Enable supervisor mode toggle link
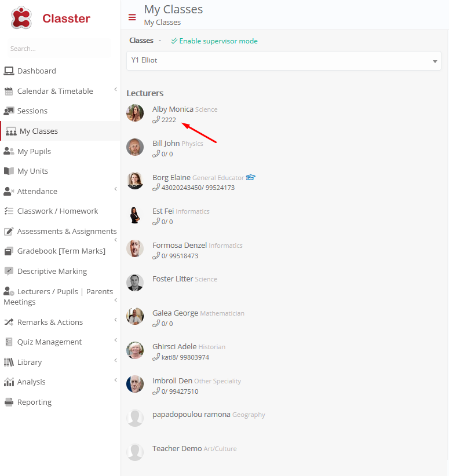This screenshot has width=449, height=476. (x=214, y=41)
